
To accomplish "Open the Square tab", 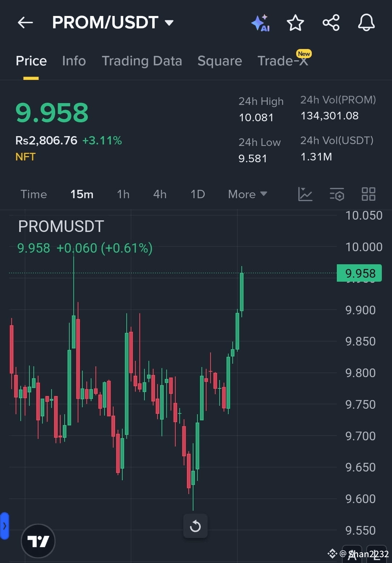I will click(220, 61).
